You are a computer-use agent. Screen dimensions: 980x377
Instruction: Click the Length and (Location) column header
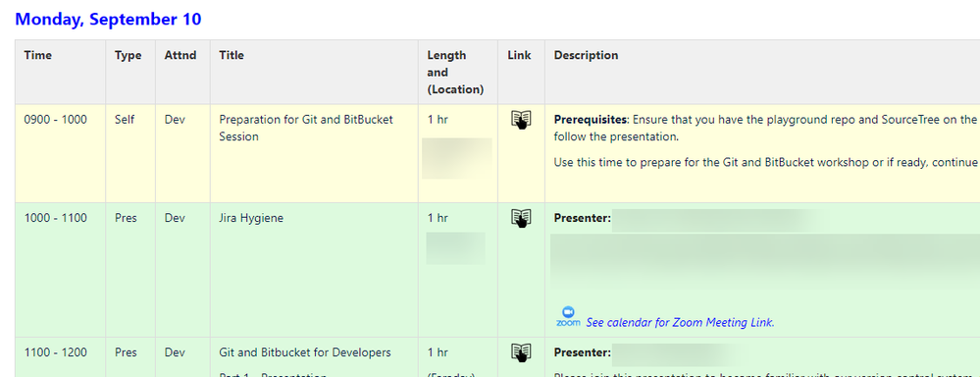455,72
